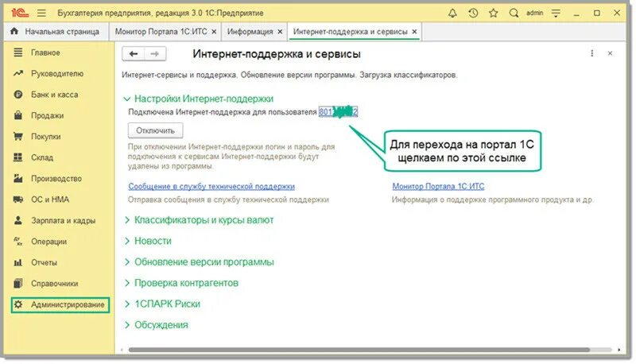Image resolution: width=636 pixels, height=364 pixels.
Task: Close the Информация tab
Action: tap(280, 32)
